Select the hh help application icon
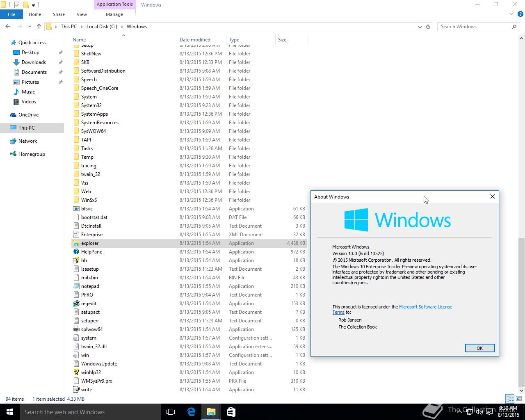 76,260
